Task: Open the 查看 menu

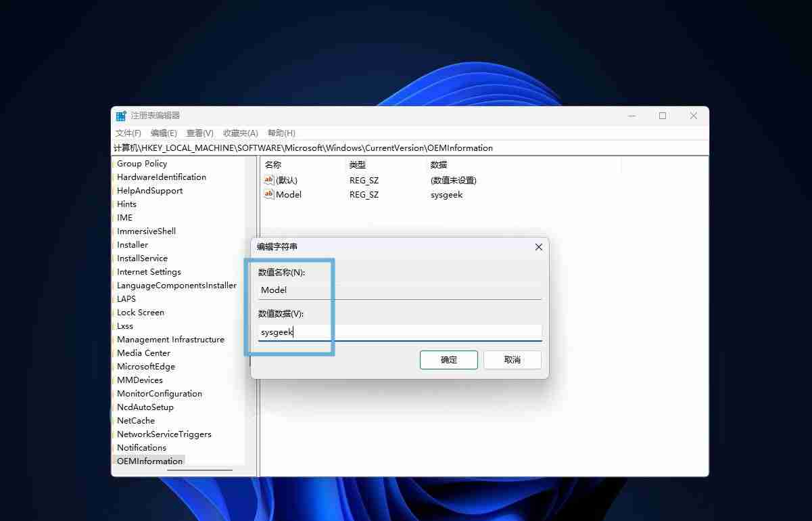Action: 198,133
